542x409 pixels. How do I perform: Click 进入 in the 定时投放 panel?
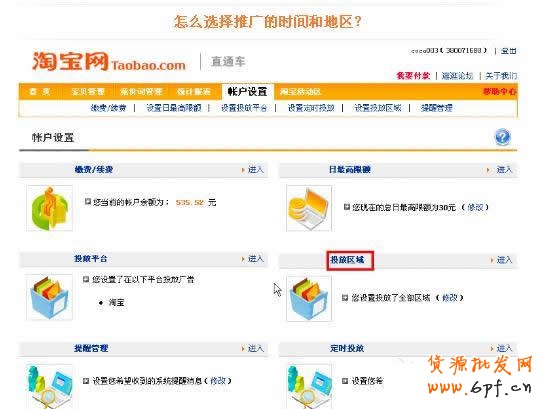tap(504, 348)
